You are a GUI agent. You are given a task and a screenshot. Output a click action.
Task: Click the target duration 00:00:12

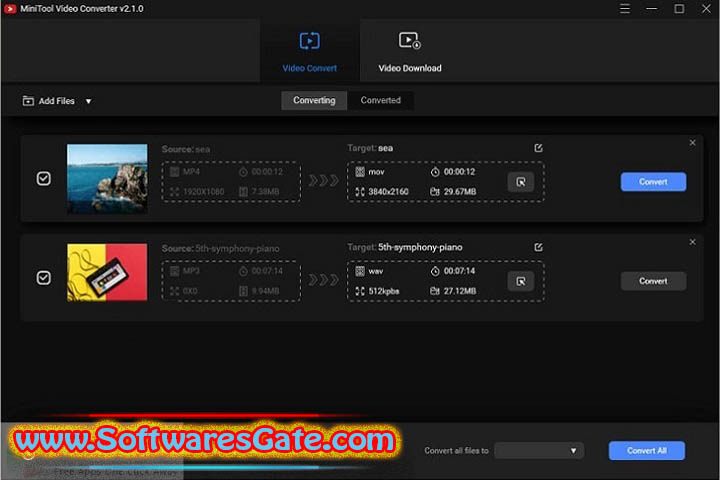459,172
